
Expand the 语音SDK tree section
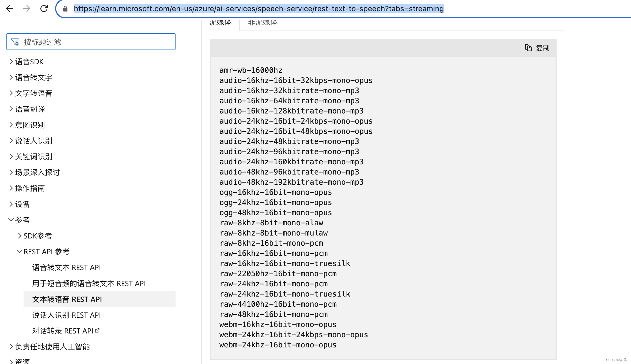point(11,62)
